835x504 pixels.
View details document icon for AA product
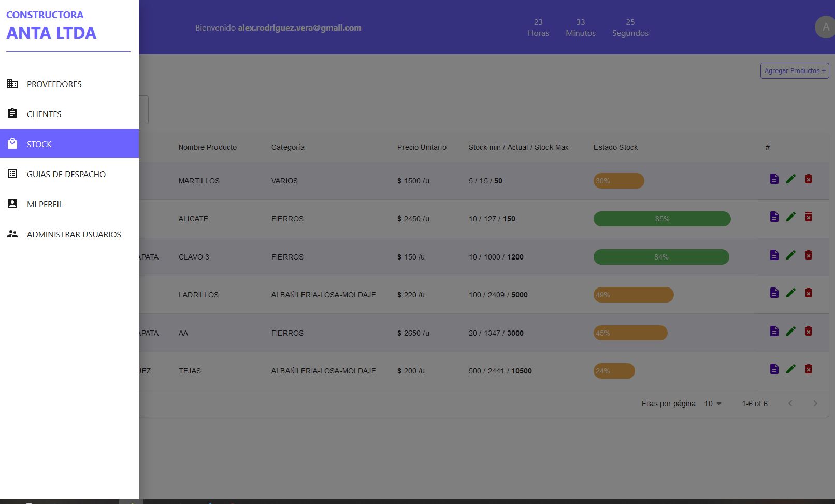[774, 331]
